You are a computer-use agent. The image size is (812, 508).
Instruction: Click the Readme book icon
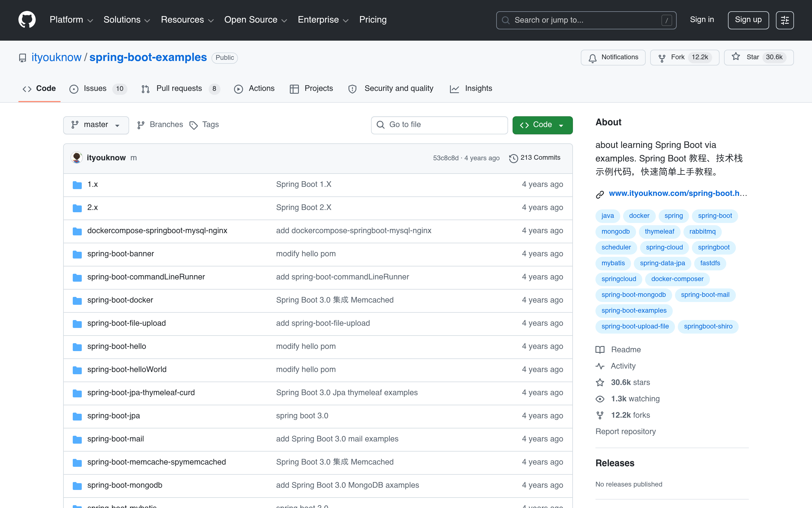(600, 350)
